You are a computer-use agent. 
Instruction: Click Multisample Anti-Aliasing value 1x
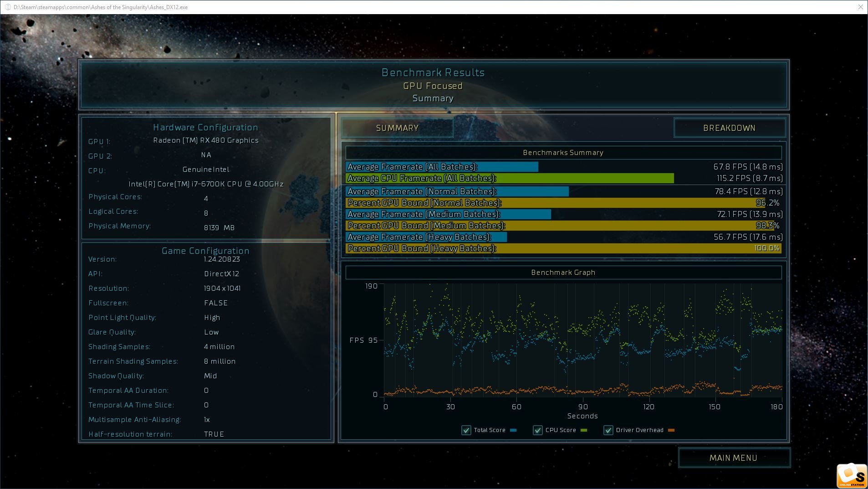[207, 420]
